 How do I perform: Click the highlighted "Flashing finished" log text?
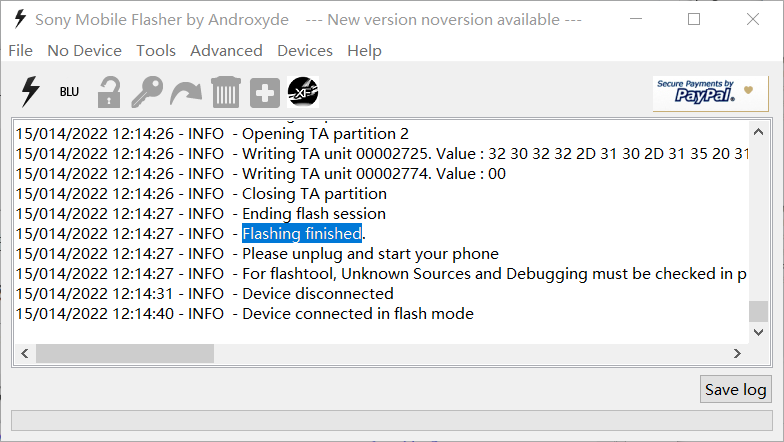tap(301, 234)
